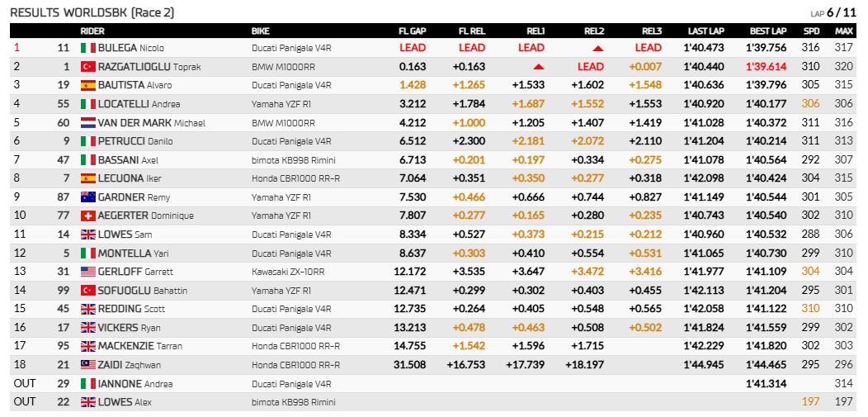The image size is (868, 417).
Task: Click the Swiss flag next to AEGERTER Dominique
Action: 88,216
